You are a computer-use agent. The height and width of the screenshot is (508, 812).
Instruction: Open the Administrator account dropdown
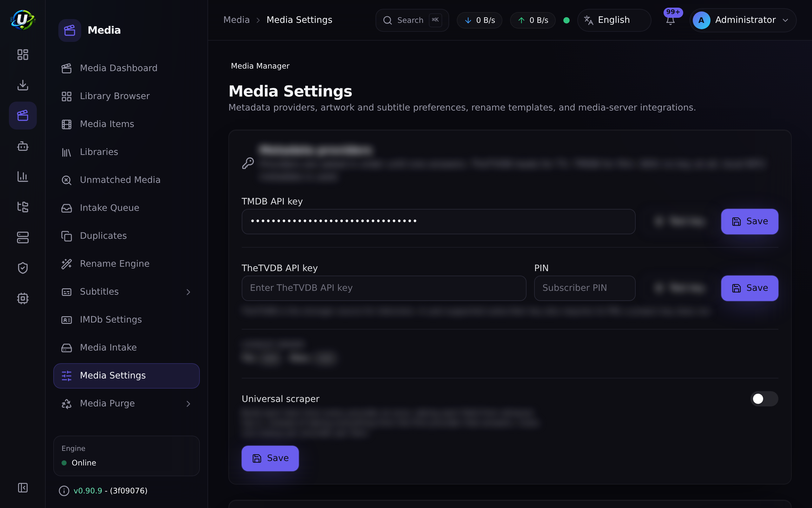(743, 20)
